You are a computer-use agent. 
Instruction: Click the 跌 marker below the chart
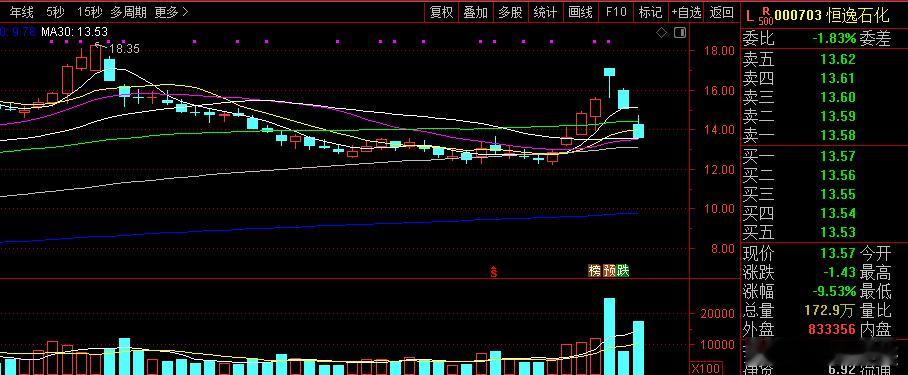pos(623,270)
